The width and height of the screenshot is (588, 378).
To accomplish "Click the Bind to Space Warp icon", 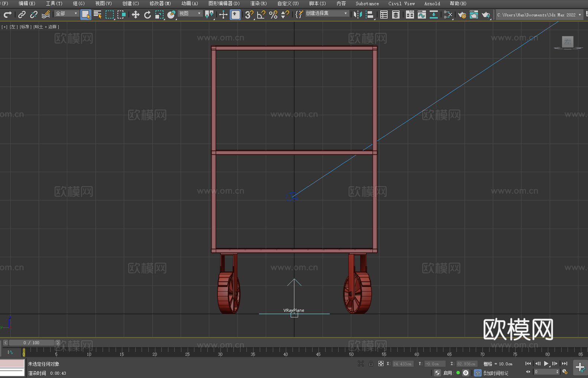I will pos(46,15).
